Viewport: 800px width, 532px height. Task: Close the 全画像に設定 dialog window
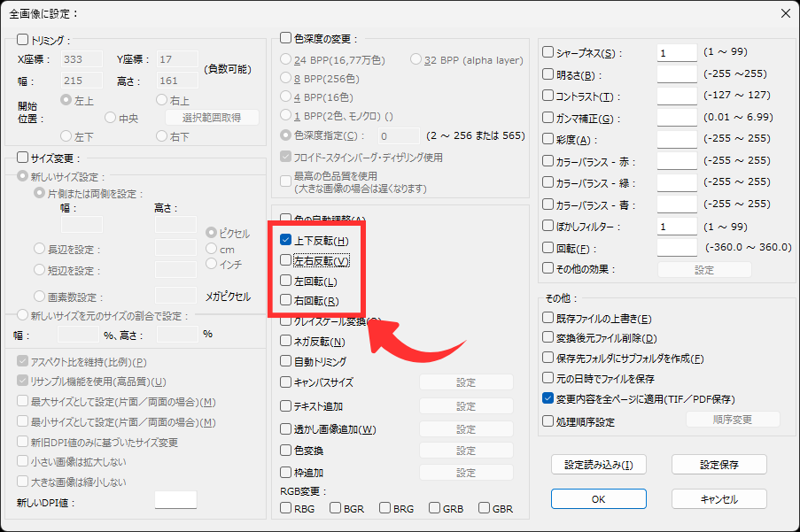click(784, 13)
